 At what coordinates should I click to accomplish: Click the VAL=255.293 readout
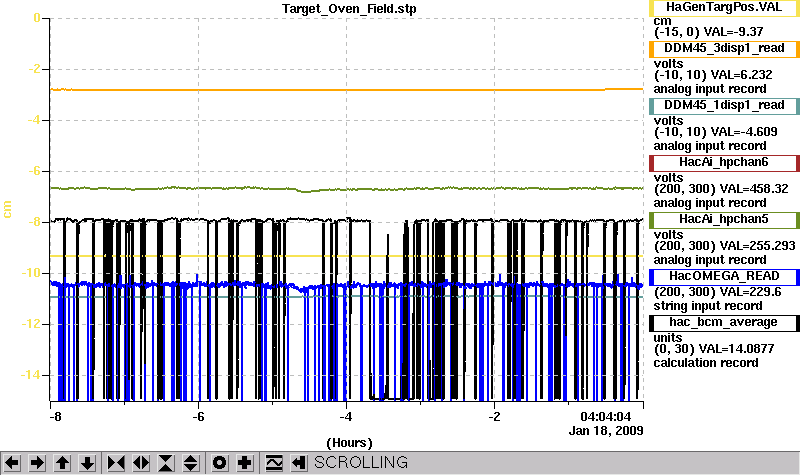coord(757,246)
